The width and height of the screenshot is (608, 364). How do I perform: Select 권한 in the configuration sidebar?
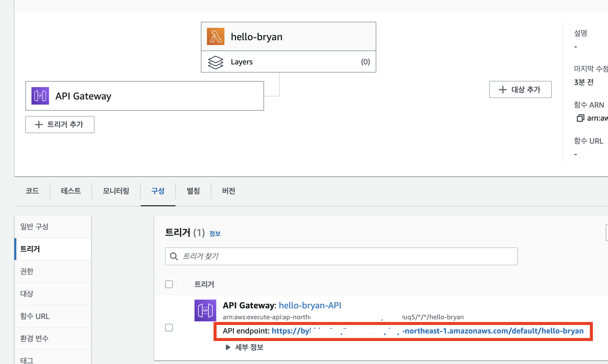click(x=27, y=271)
